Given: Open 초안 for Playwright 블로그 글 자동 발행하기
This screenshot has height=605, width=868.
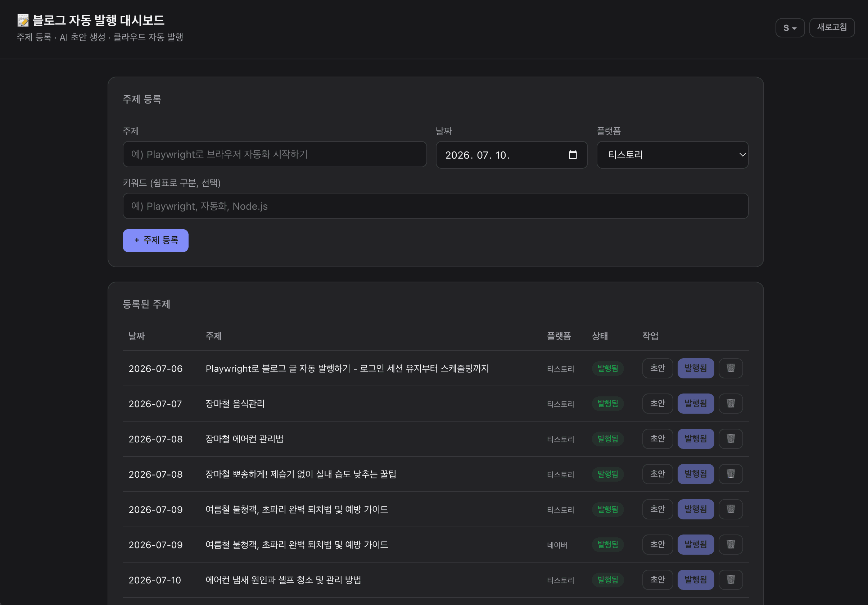Looking at the screenshot, I should coord(657,368).
